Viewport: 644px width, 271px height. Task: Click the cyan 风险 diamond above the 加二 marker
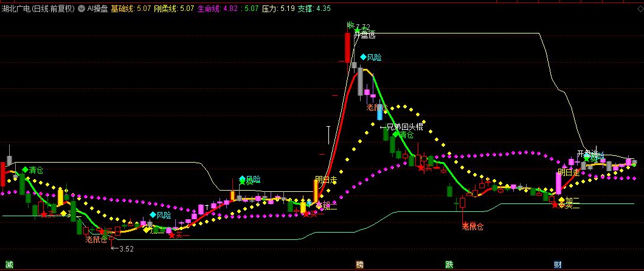click(153, 214)
